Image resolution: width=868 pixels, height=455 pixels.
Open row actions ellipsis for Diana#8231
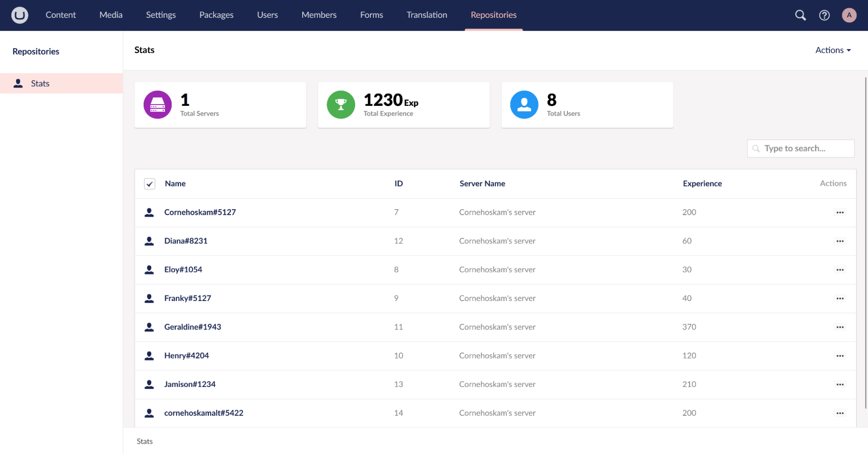coord(840,241)
